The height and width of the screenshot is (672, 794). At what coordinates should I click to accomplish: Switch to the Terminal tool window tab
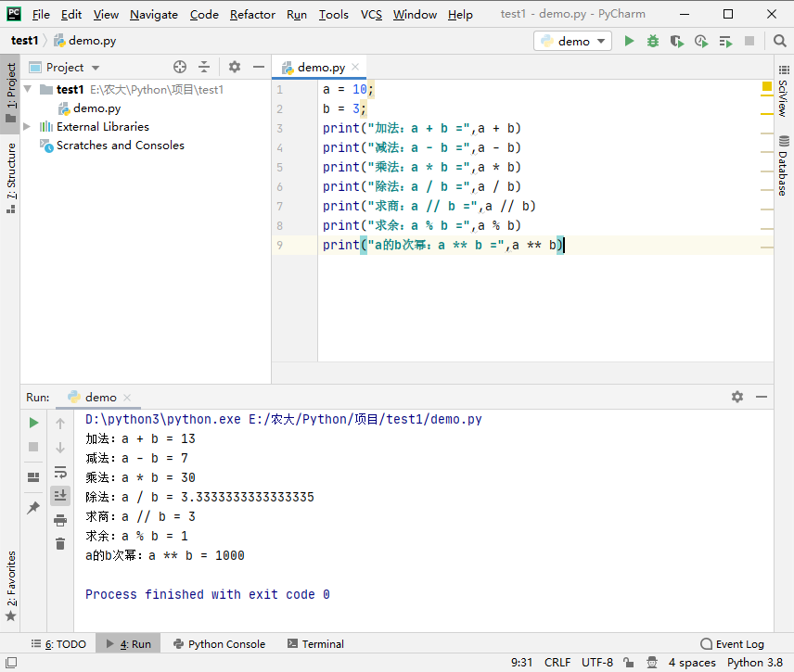315,644
